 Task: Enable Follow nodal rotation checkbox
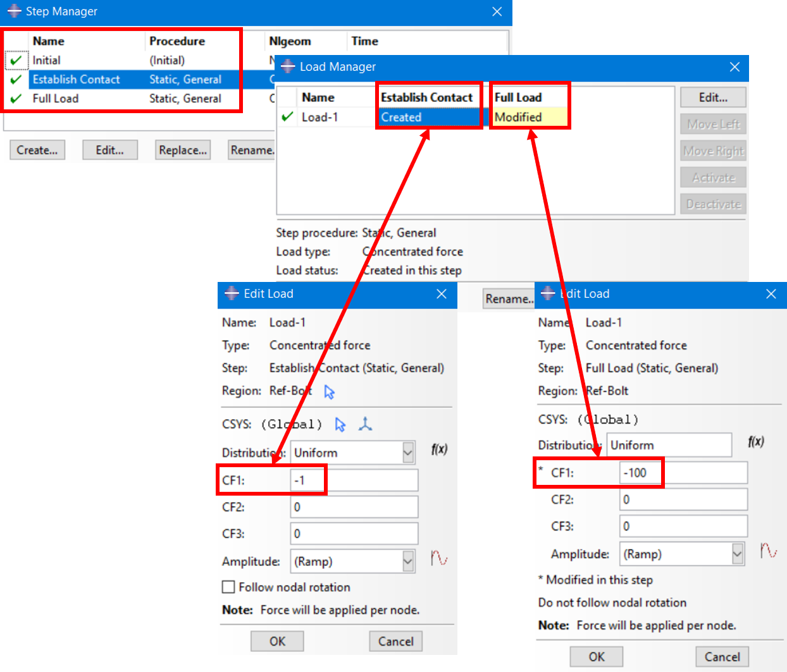(x=229, y=587)
